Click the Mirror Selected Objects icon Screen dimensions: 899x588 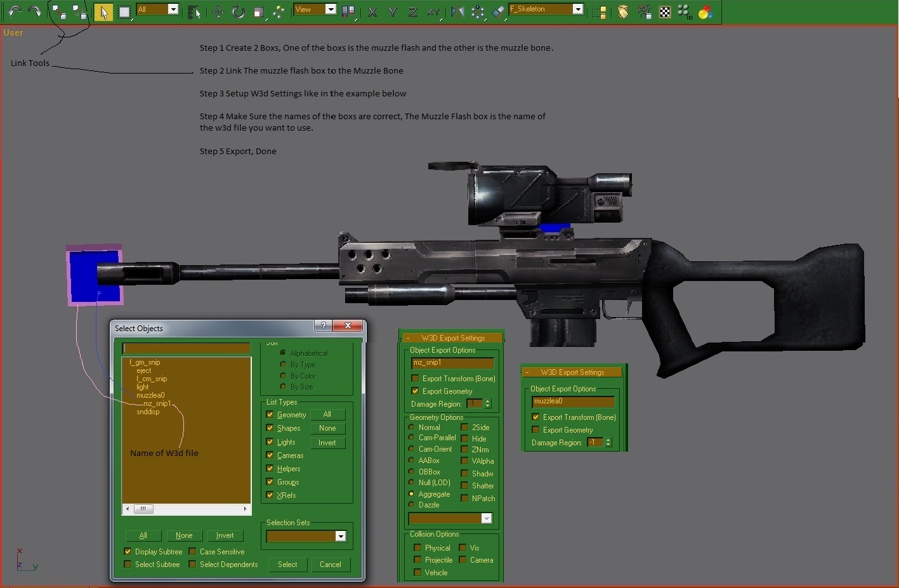(457, 11)
